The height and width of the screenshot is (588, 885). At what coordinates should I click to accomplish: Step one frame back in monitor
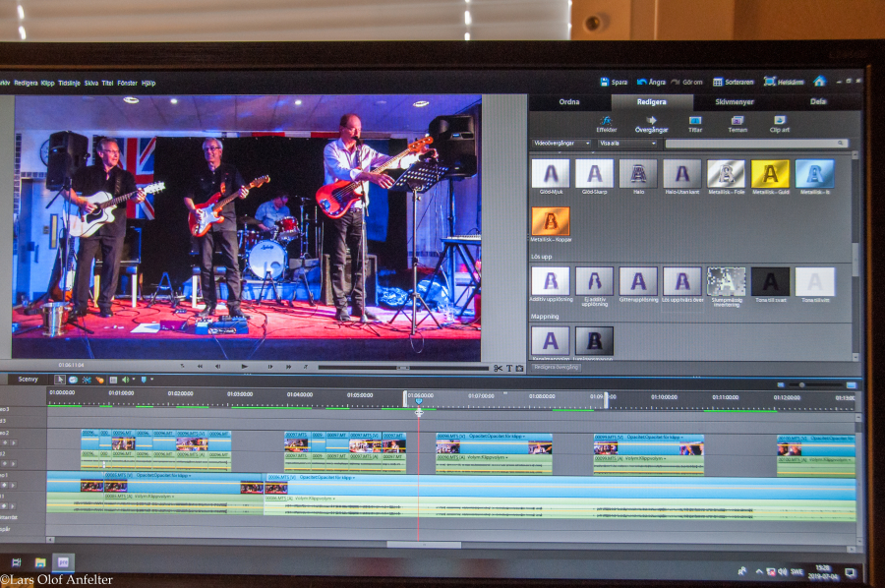(218, 366)
